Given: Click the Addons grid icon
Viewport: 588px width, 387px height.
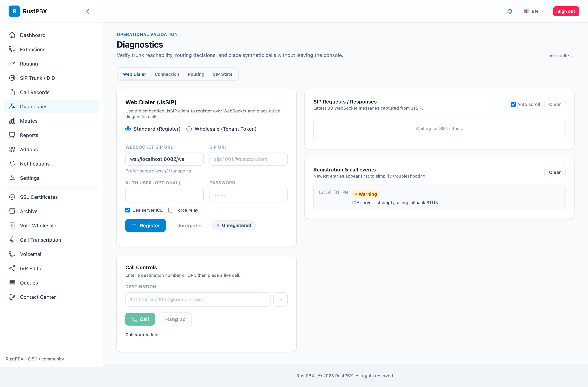Looking at the screenshot, I should point(12,149).
